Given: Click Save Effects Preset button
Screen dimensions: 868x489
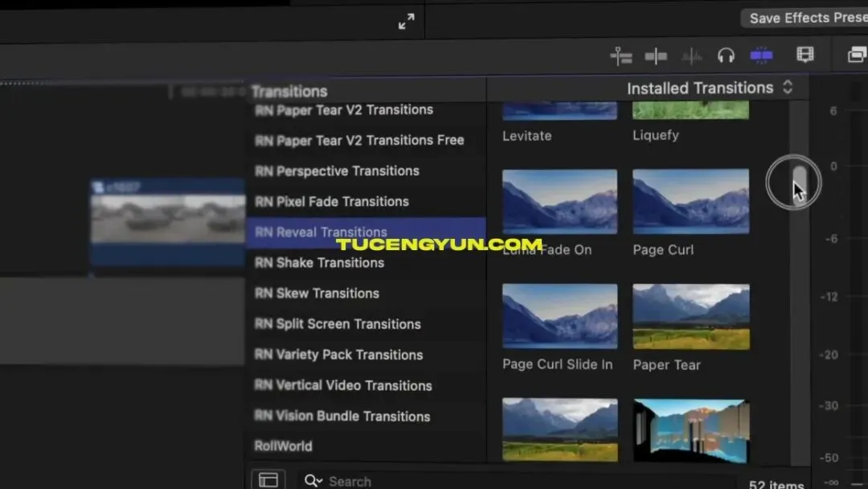Looking at the screenshot, I should tap(805, 18).
